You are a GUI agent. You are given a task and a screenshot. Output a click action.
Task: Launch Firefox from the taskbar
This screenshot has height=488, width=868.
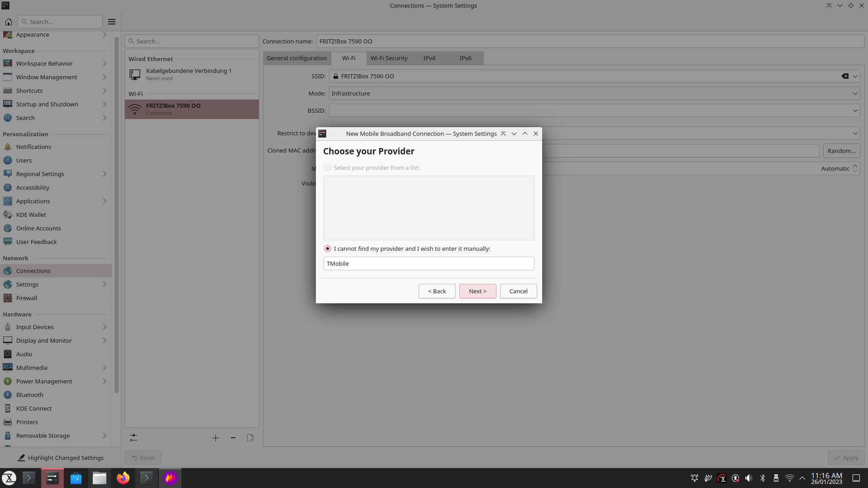pyautogui.click(x=123, y=478)
